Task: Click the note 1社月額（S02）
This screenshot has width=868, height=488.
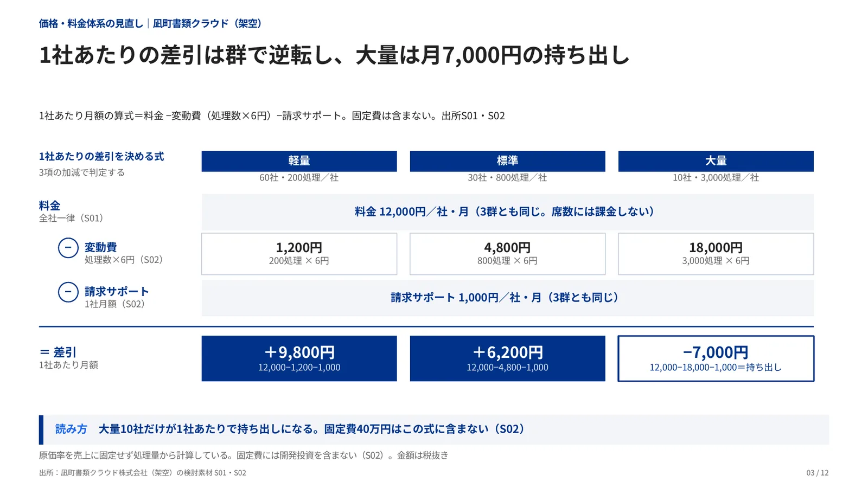Action: point(114,304)
